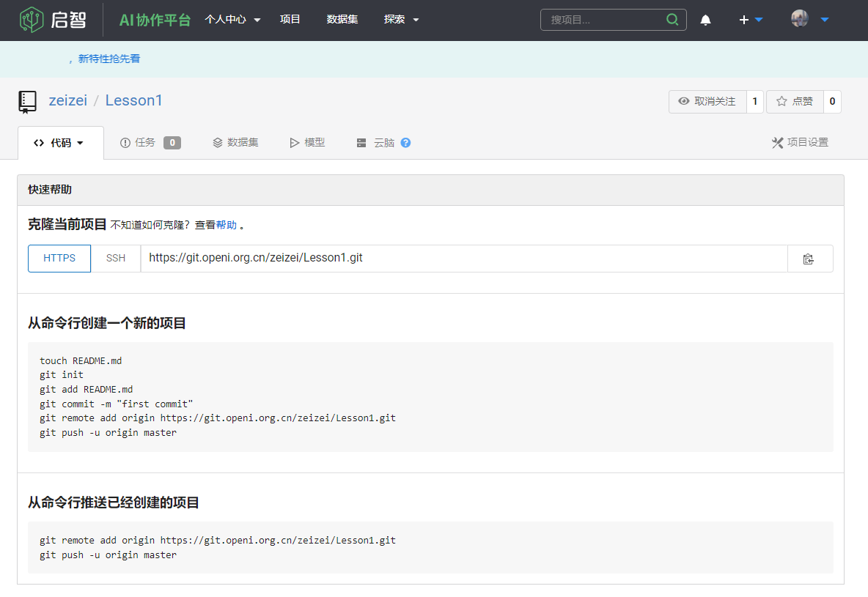
Task: Click the stars count 0
Action: tap(832, 101)
